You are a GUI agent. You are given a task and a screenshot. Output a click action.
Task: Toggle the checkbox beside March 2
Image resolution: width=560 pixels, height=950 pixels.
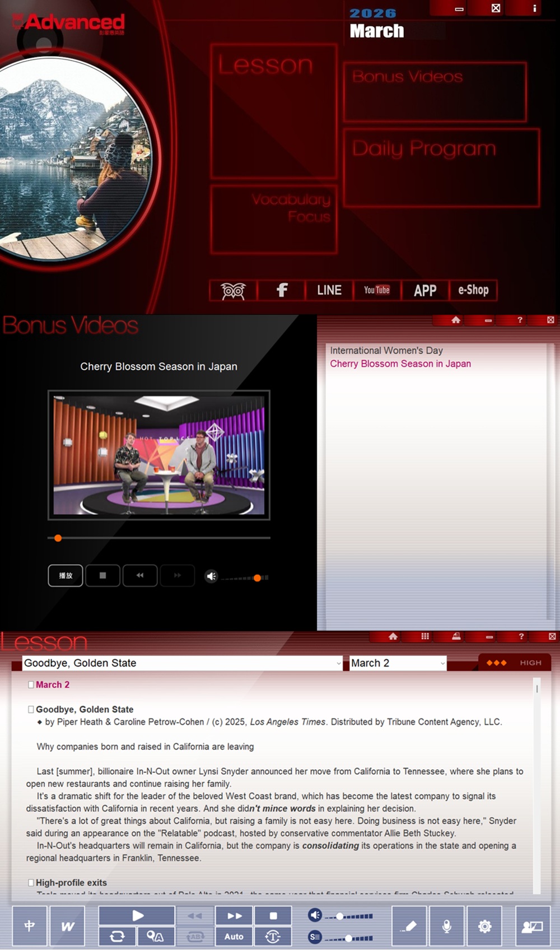pos(31,684)
